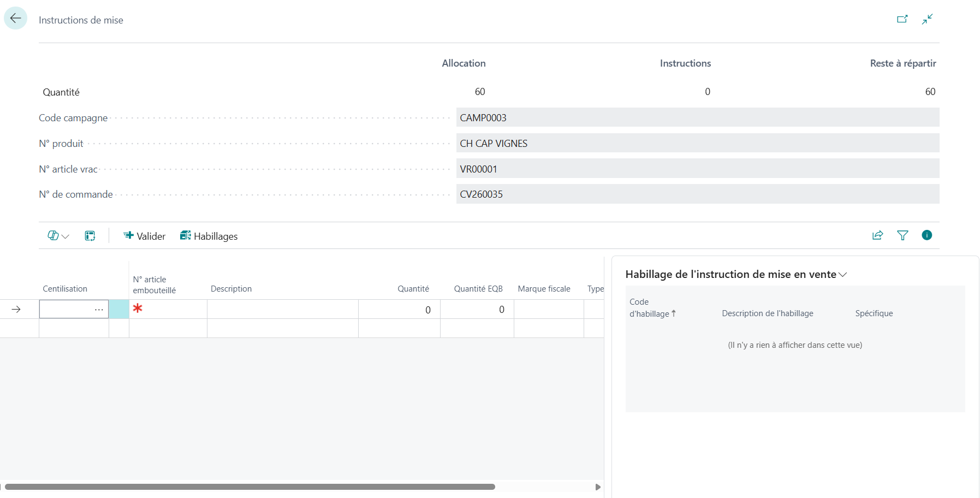Select the row arrow indicator
The height and width of the screenshot is (498, 980).
click(x=16, y=310)
